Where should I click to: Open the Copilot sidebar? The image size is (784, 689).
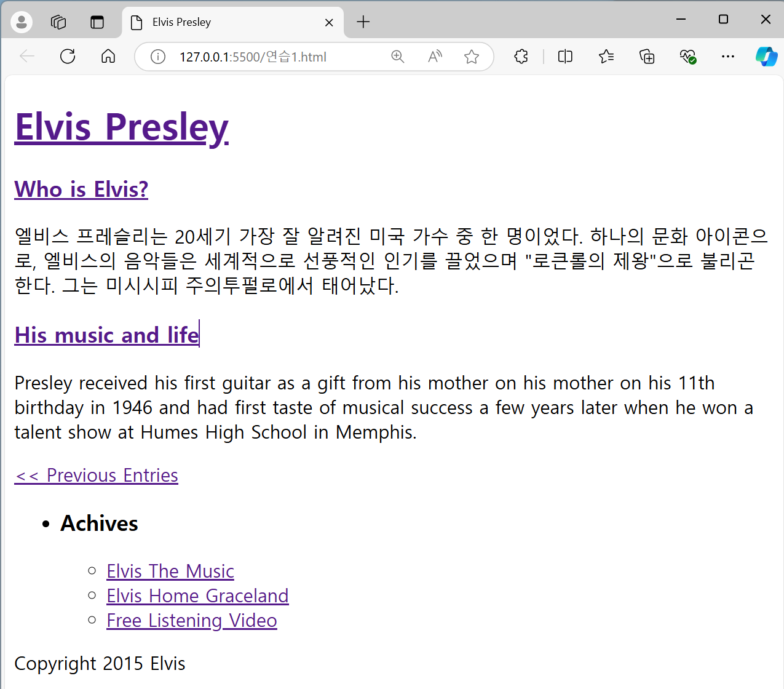tap(766, 57)
